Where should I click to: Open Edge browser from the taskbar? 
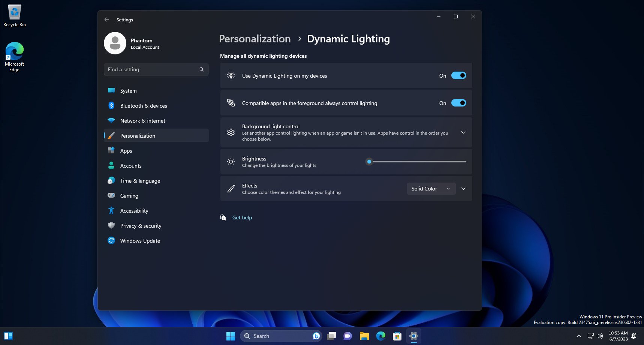pyautogui.click(x=381, y=336)
